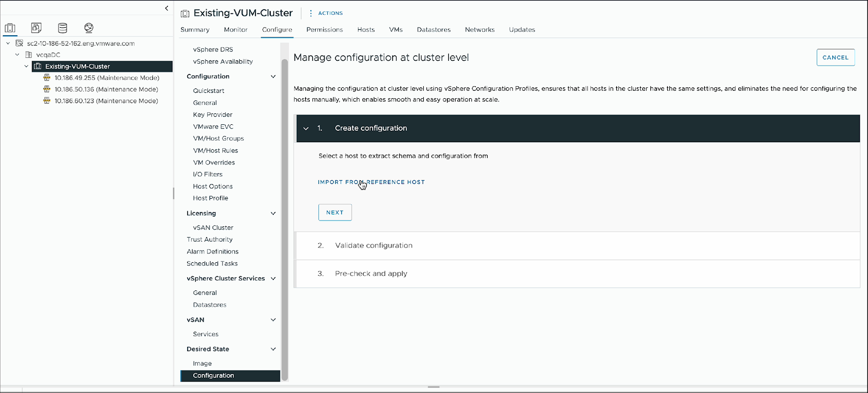Image resolution: width=868 pixels, height=393 pixels.
Task: Switch to the Summary tab
Action: pyautogui.click(x=195, y=30)
